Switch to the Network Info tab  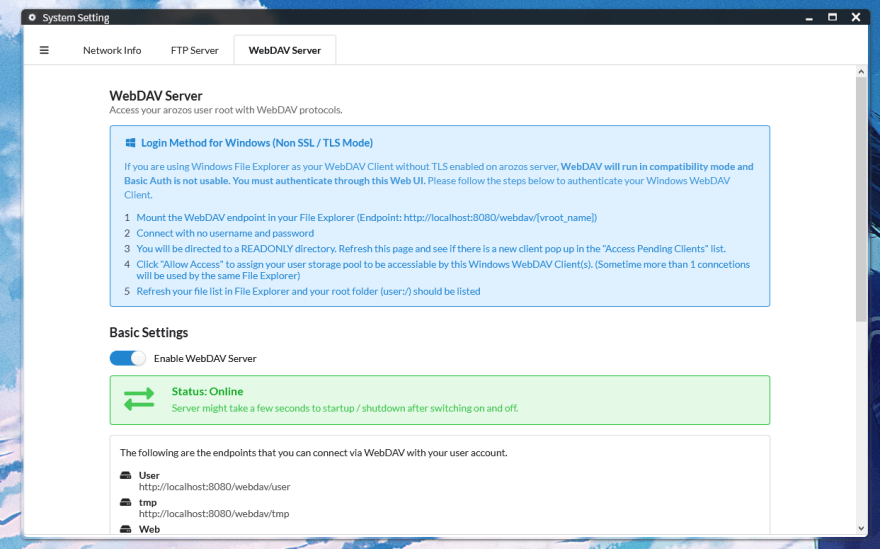[x=112, y=51]
